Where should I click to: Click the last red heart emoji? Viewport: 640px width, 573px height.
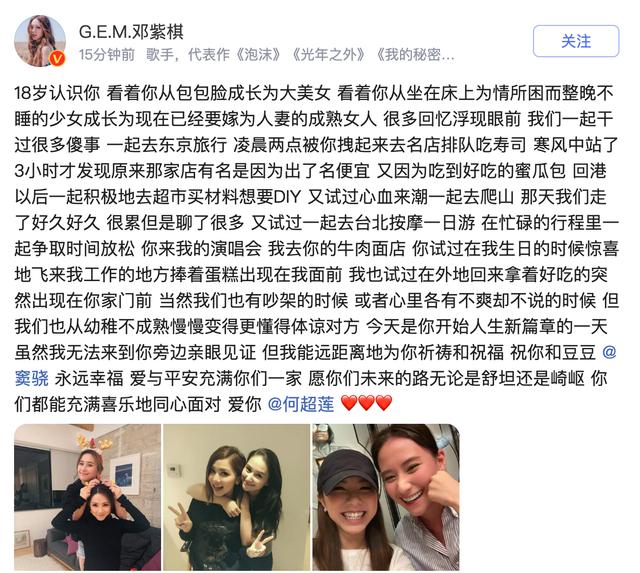coord(384,403)
